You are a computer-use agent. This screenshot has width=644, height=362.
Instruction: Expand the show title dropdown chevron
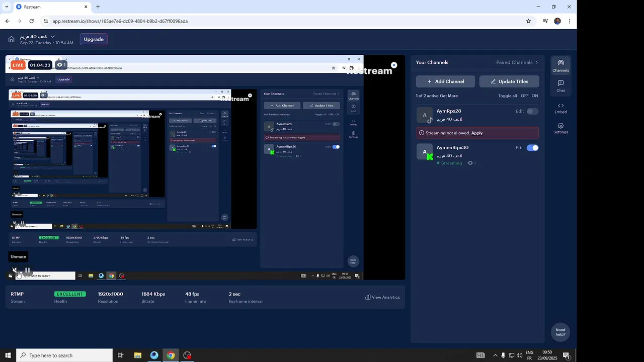pos(52,37)
